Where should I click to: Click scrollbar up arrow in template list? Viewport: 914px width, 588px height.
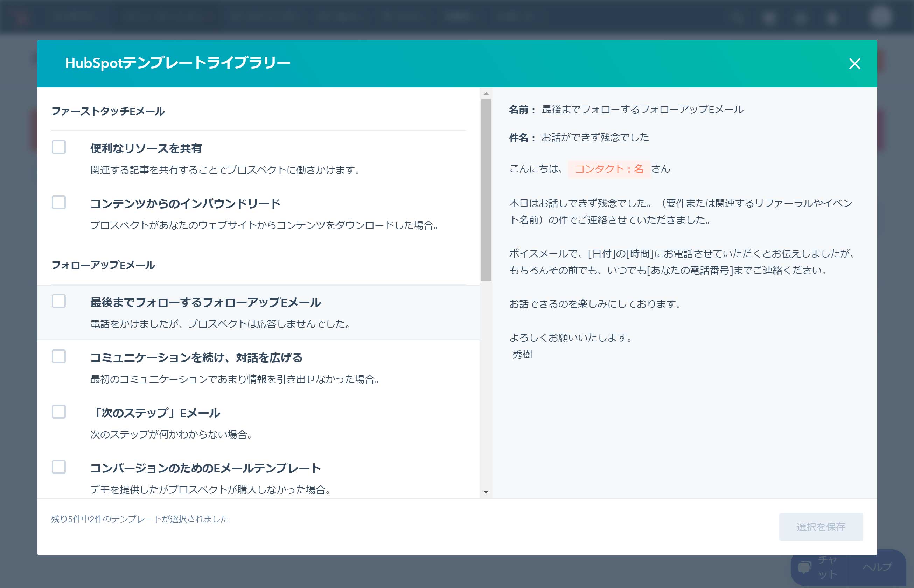click(x=486, y=94)
